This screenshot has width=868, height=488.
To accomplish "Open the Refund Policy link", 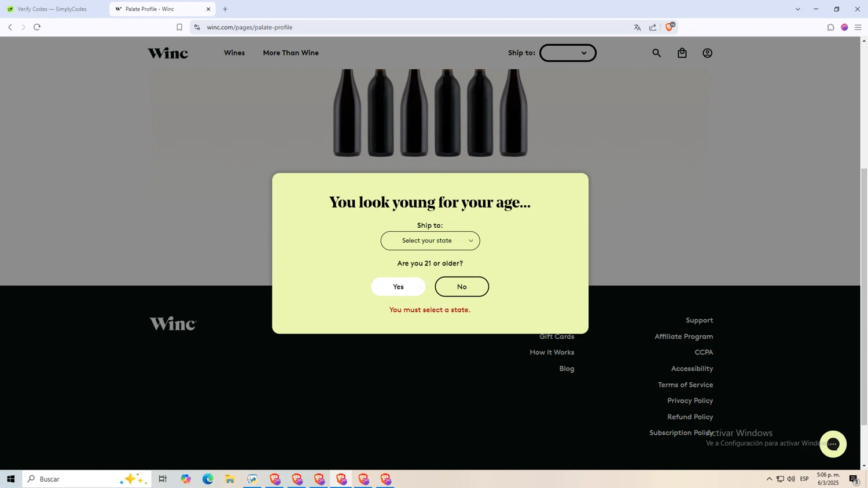I will [x=690, y=417].
